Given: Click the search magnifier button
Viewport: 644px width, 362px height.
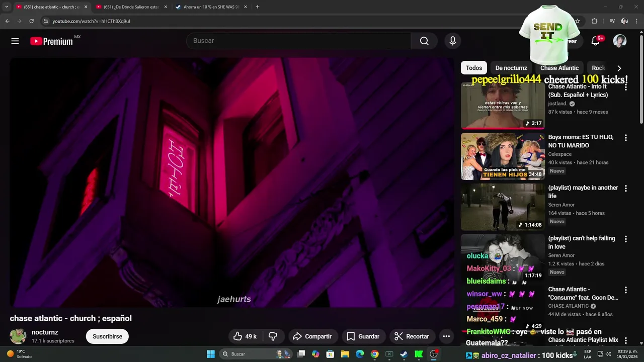Looking at the screenshot, I should 424,41.
